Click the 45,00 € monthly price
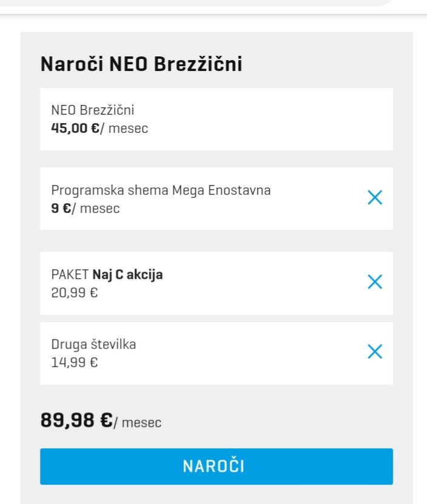 click(x=75, y=128)
